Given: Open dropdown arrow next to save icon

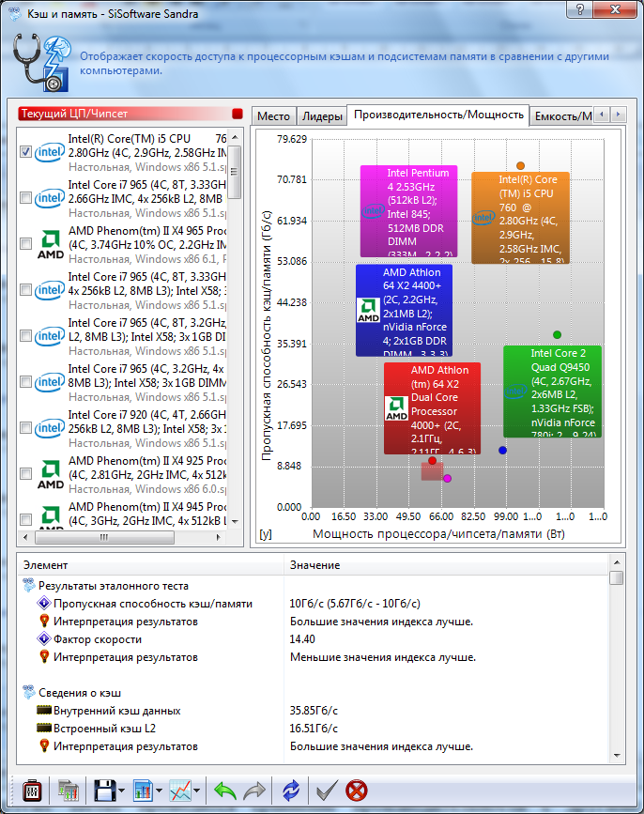Looking at the screenshot, I should (x=121, y=791).
